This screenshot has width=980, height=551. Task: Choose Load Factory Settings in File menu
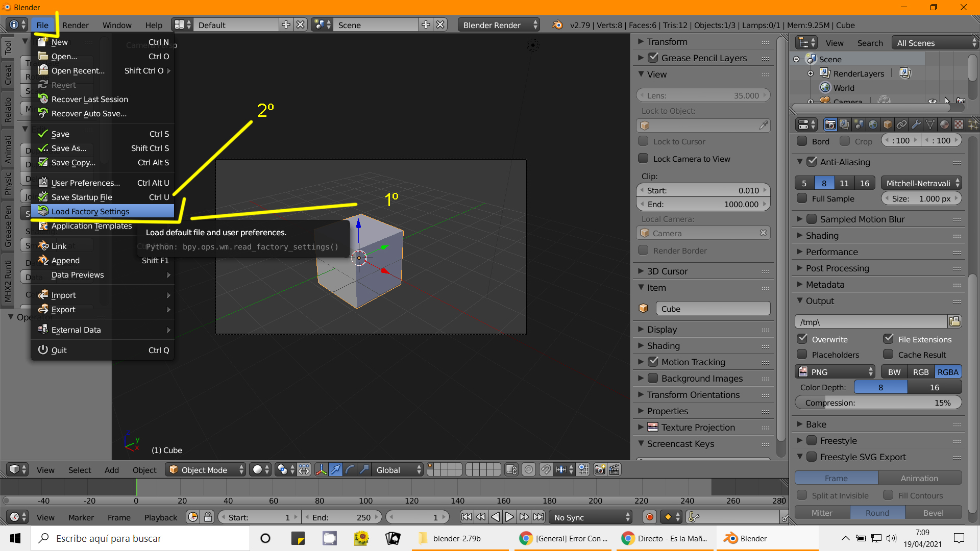point(90,211)
